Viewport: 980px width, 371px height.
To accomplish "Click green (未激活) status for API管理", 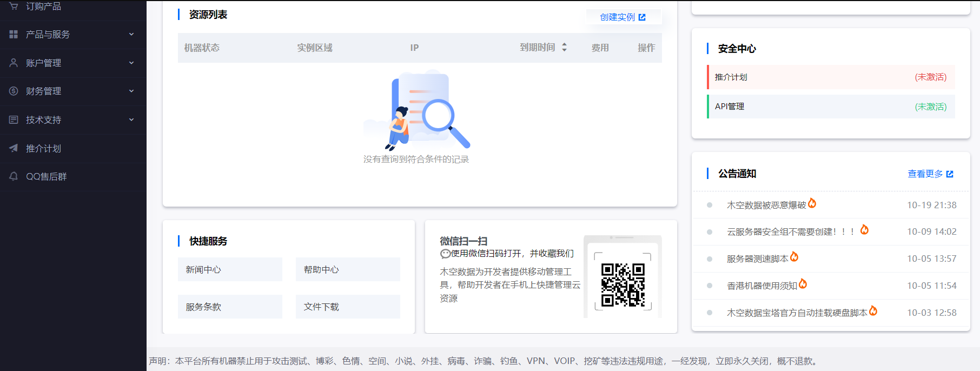I will point(931,107).
